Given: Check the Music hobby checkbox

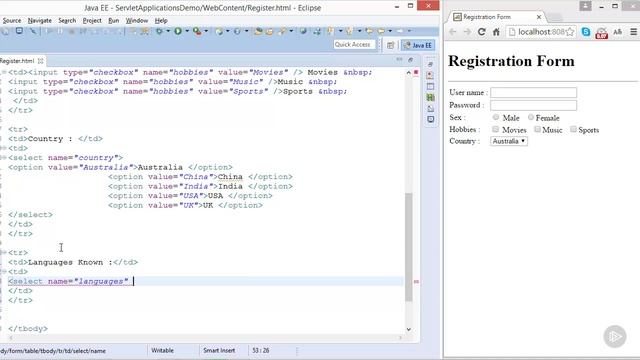Looking at the screenshot, I should [538, 129].
